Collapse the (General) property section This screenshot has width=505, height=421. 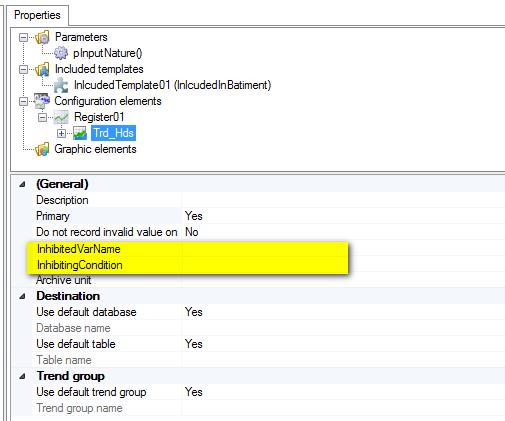22,184
